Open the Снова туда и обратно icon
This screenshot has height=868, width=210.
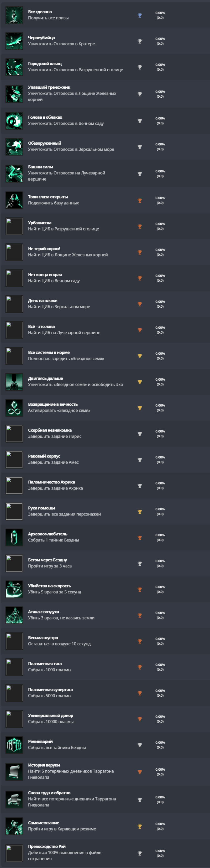coord(14,799)
